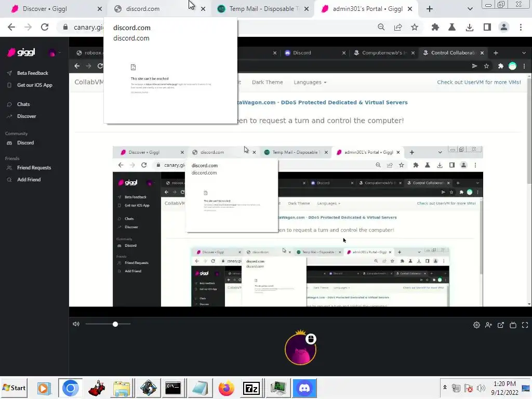Expand the portal browser tab list chevron
532x399 pixels.
[524, 53]
